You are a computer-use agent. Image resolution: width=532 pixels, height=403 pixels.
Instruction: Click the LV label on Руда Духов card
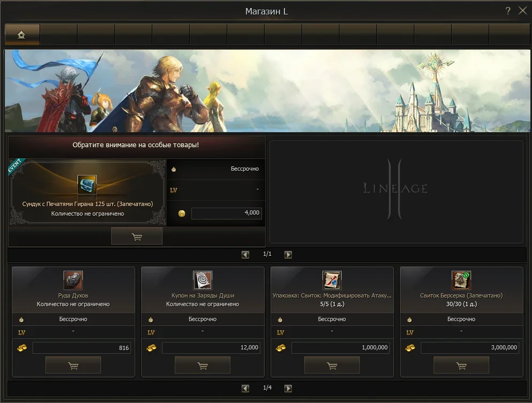22,333
